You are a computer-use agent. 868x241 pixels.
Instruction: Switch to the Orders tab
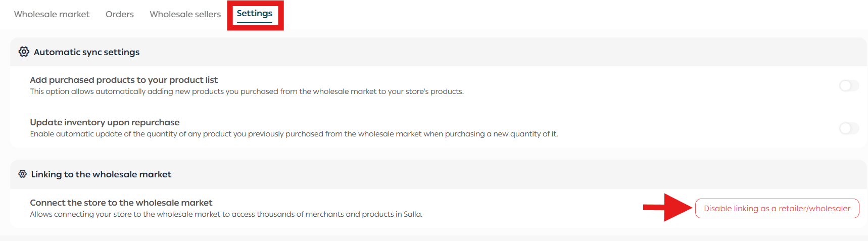[x=120, y=14]
